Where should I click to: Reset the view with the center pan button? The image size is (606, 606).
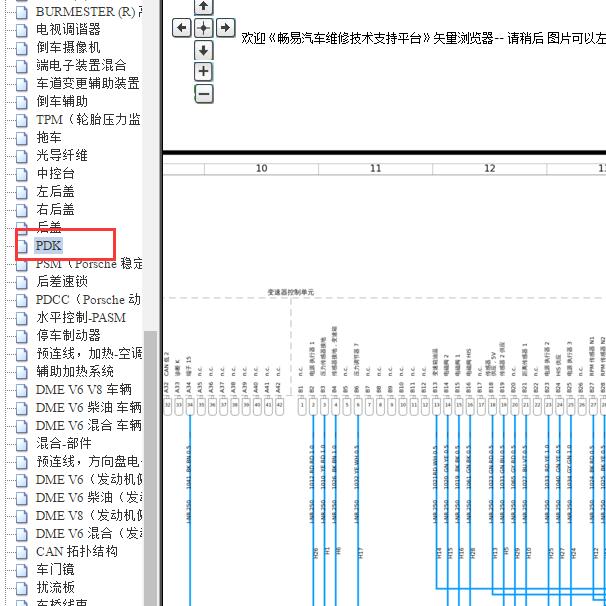pyautogui.click(x=203, y=28)
